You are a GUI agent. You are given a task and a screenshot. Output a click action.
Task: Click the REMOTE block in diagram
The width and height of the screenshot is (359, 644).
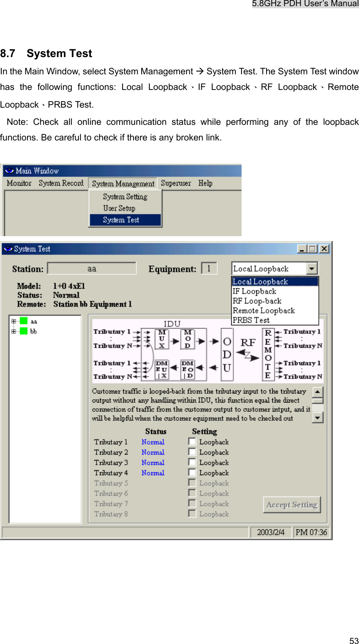tap(268, 354)
